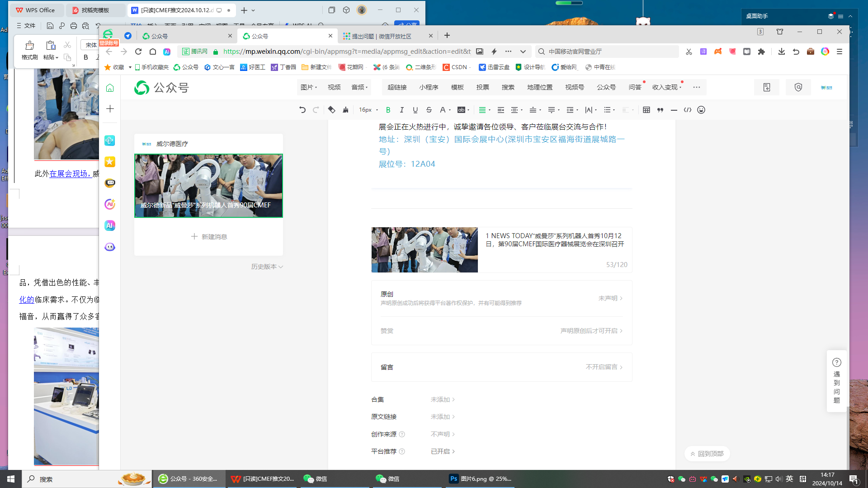Insert a table with the grid icon

(x=646, y=110)
